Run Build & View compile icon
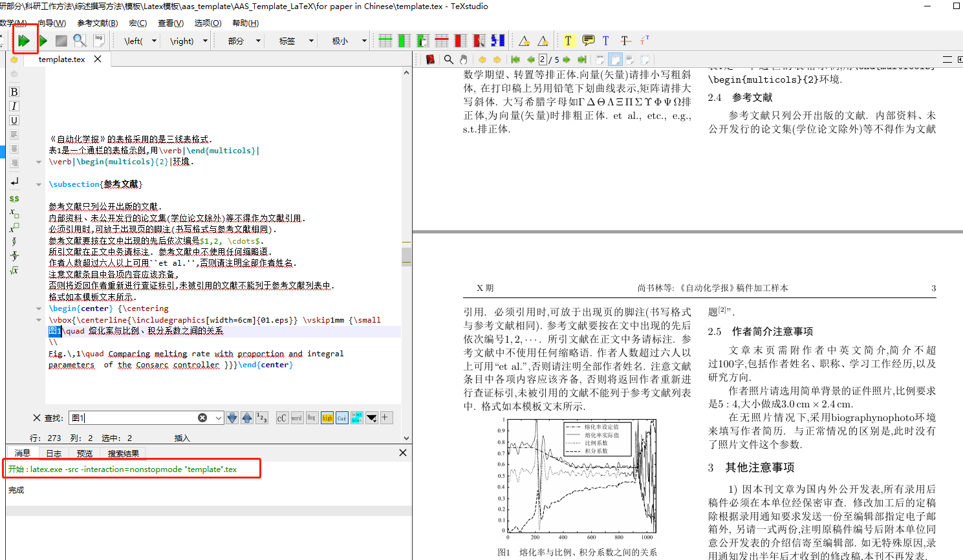The width and height of the screenshot is (963, 560). (25, 39)
